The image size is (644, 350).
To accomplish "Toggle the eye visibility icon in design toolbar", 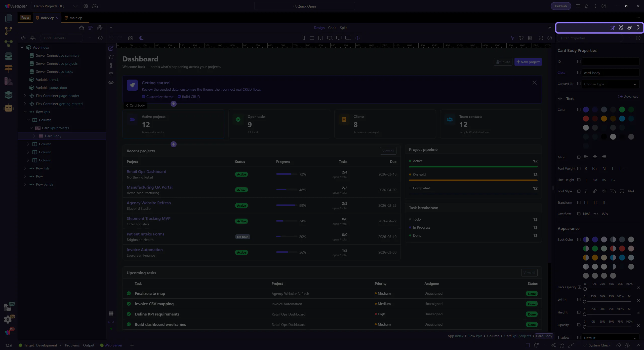I will click(x=111, y=83).
